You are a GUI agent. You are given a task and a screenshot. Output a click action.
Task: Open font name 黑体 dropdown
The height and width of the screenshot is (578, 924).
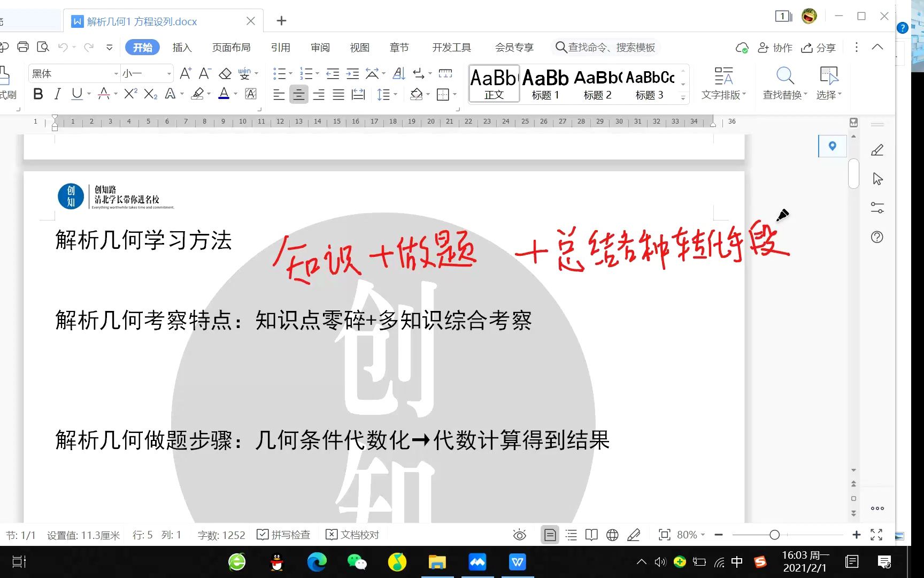(116, 73)
